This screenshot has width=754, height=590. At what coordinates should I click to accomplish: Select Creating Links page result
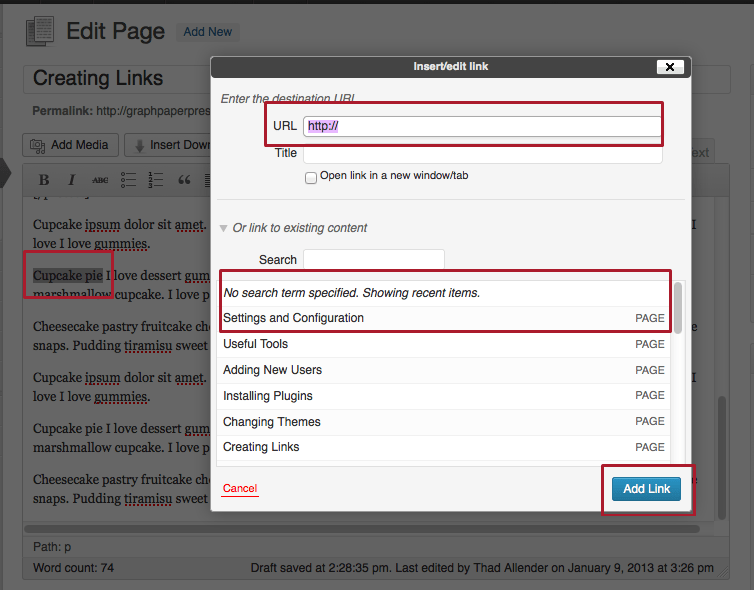coord(444,448)
